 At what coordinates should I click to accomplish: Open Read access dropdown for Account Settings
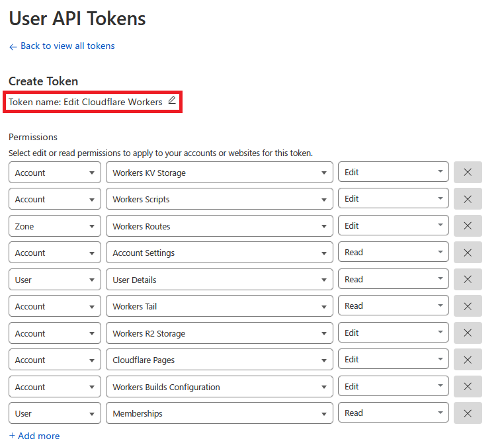coord(394,252)
